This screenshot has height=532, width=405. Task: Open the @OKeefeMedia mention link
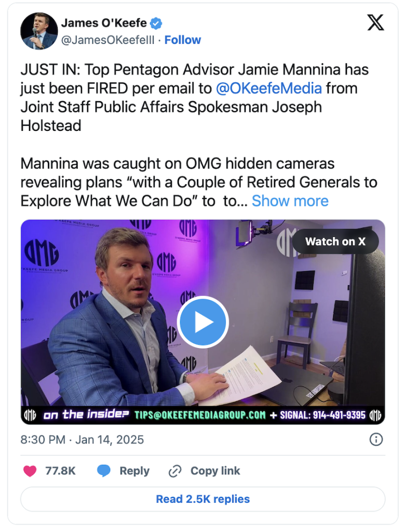[x=268, y=88]
